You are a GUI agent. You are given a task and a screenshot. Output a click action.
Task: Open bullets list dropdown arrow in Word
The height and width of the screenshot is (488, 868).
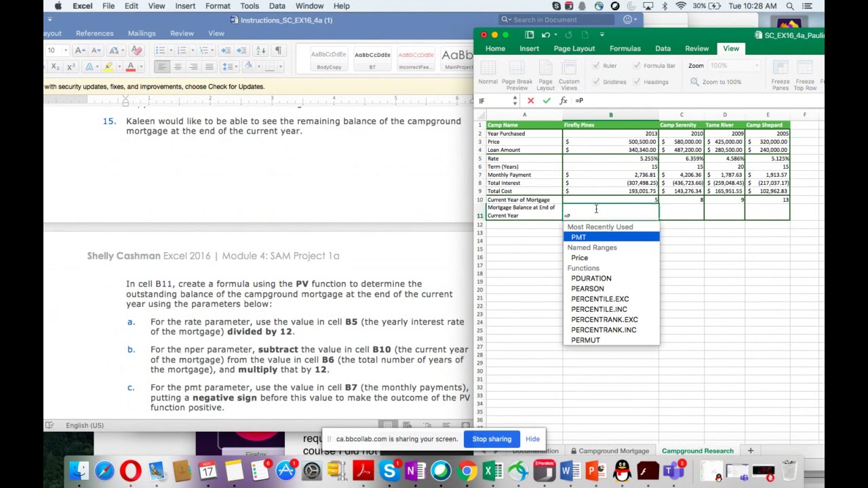tap(170, 51)
